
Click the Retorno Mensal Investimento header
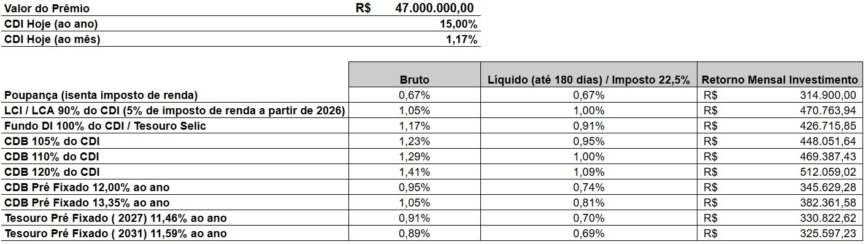780,80
